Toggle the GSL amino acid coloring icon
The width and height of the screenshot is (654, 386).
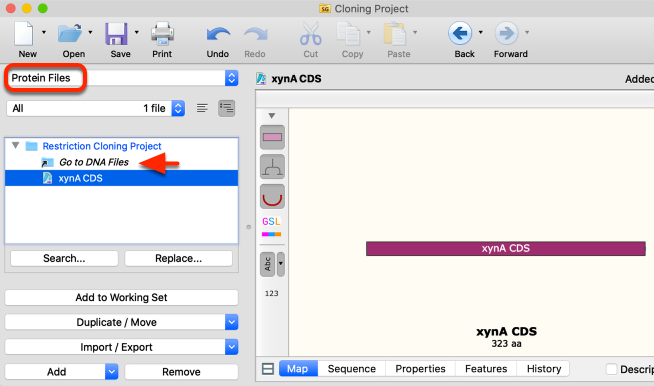pos(272,227)
